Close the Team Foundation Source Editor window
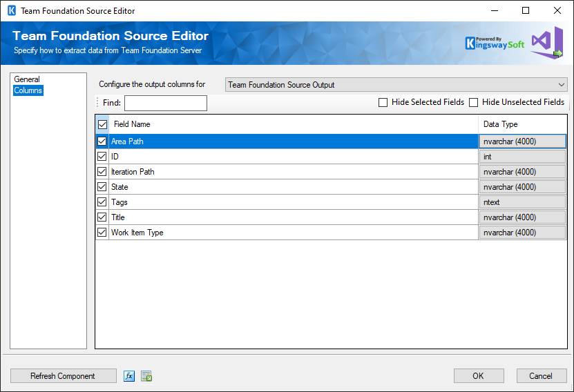Screen dimensions: 574x392 click(557, 10)
